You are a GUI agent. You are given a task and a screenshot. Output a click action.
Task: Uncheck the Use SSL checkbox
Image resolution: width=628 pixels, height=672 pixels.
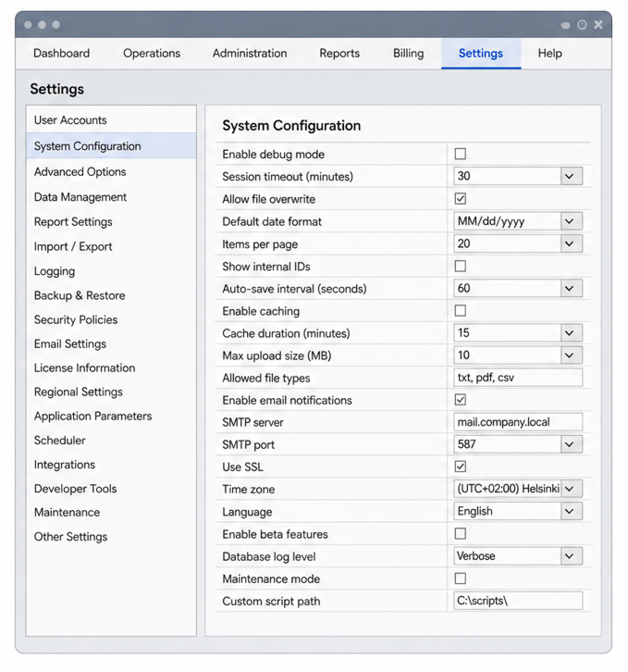tap(460, 467)
